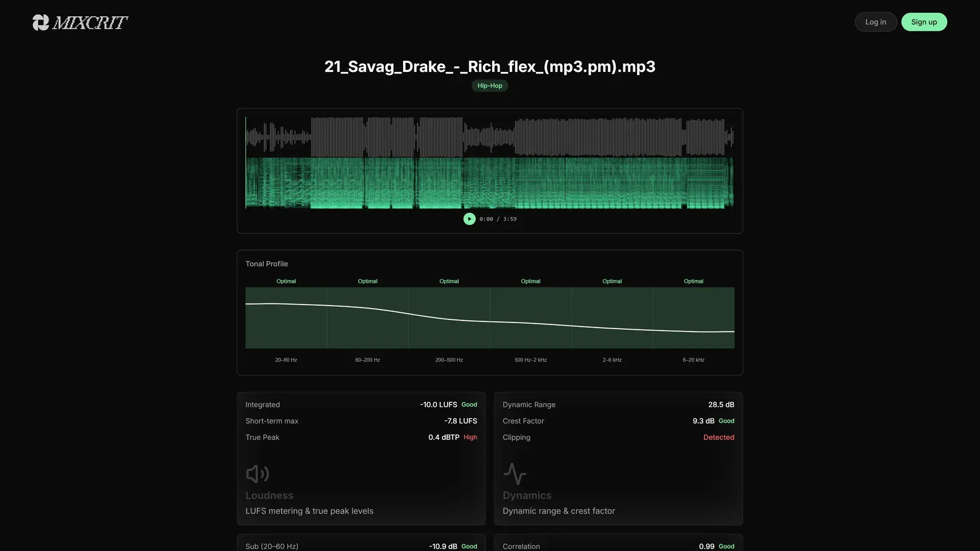Select the 20–60 Hz band label
Screen dimensions: 980x551
coord(286,360)
